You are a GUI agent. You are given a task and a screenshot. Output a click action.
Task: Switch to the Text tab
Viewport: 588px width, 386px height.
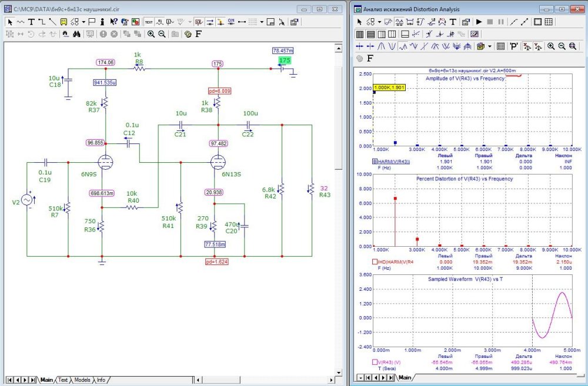click(x=62, y=380)
